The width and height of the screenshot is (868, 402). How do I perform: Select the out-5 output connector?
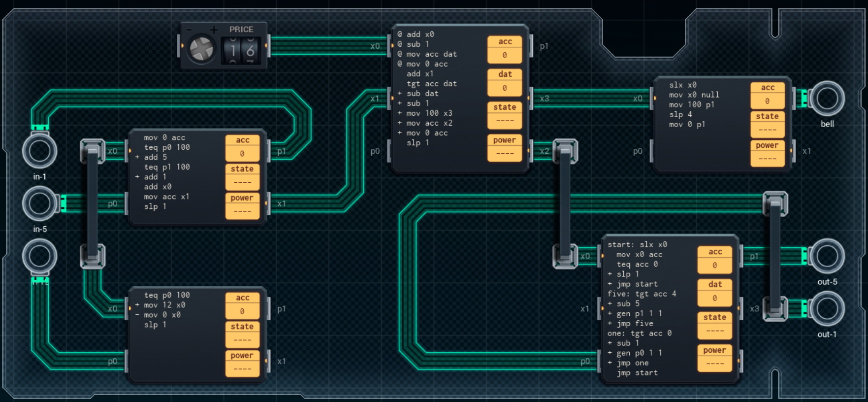coord(827,256)
